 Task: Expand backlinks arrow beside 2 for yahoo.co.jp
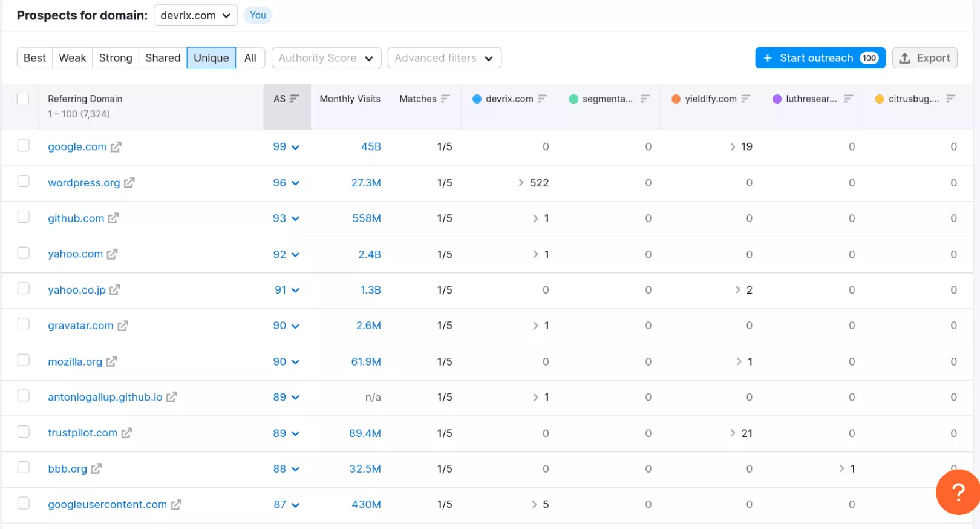[x=737, y=290]
